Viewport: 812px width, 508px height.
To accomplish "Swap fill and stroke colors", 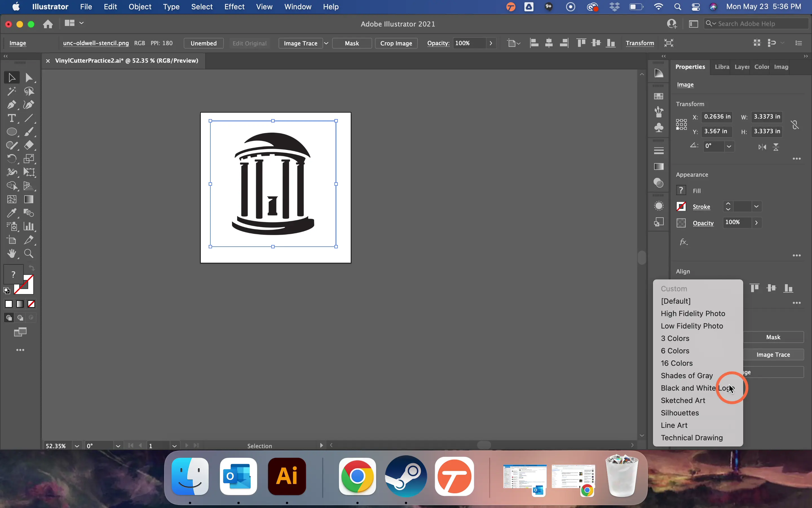I will [32, 268].
